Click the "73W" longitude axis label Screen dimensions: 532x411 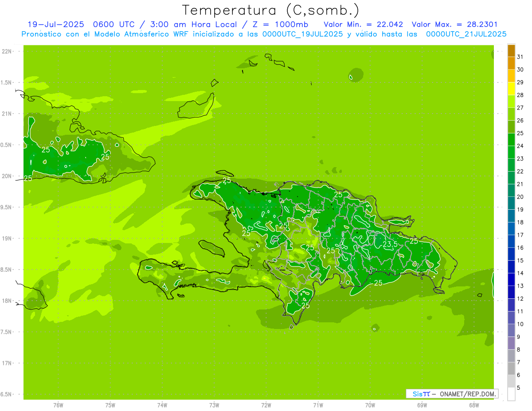(x=214, y=405)
